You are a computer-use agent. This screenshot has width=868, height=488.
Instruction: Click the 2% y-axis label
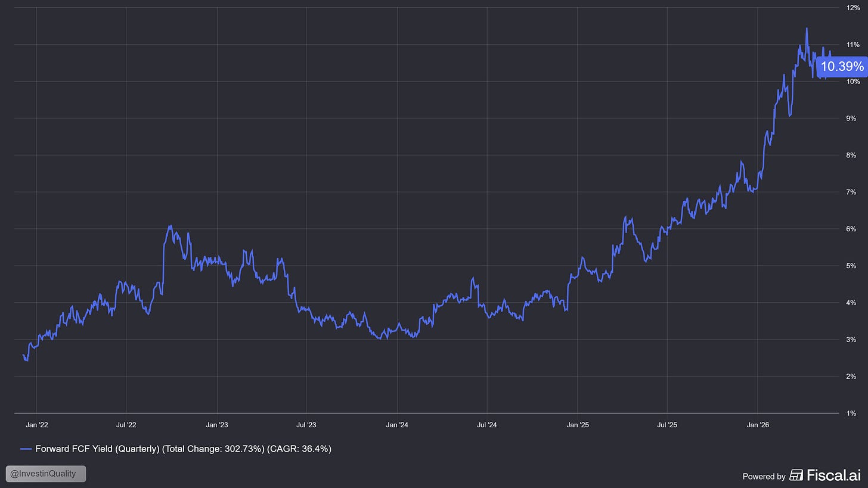pos(852,377)
